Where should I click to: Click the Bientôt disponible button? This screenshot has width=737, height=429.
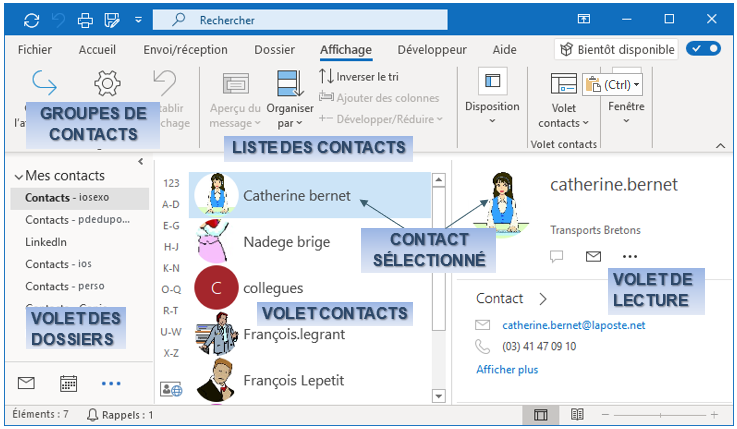click(616, 49)
